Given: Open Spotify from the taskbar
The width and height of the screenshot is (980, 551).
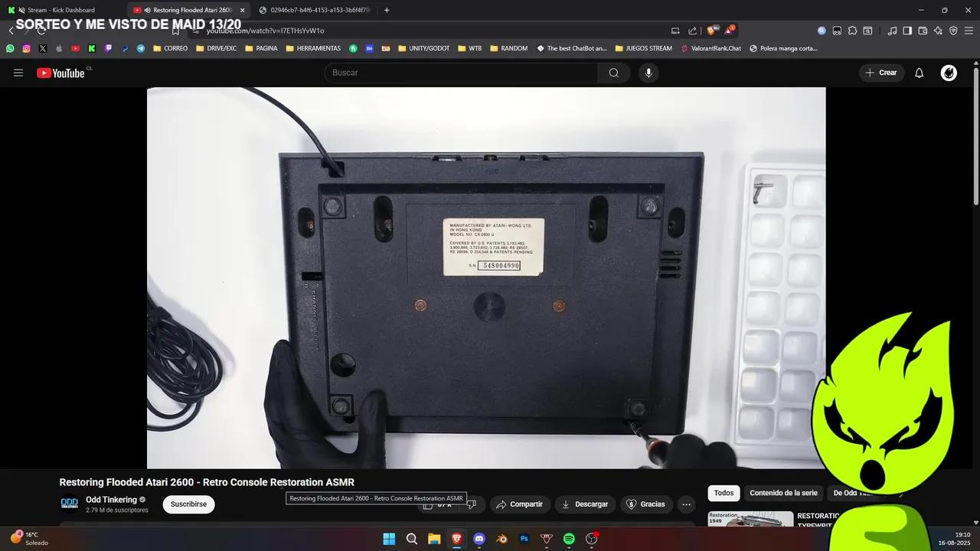Looking at the screenshot, I should point(569,539).
